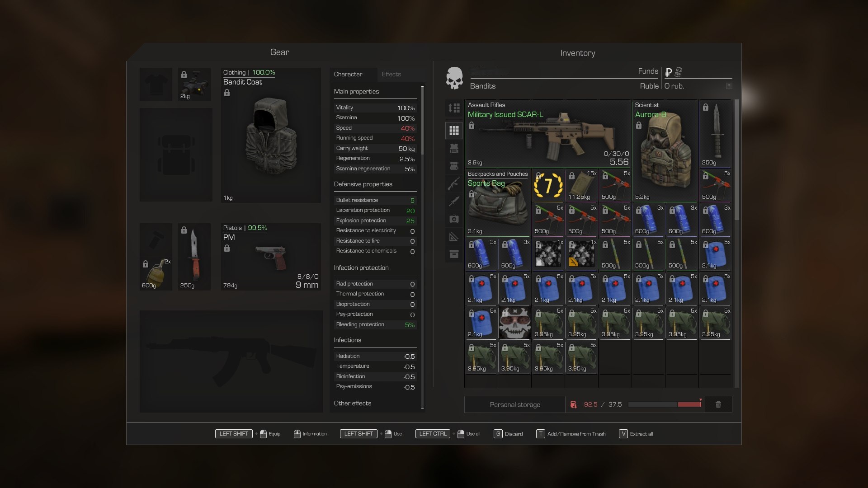Click the Sports Bag item
This screenshot has width=868, height=488.
(x=497, y=202)
